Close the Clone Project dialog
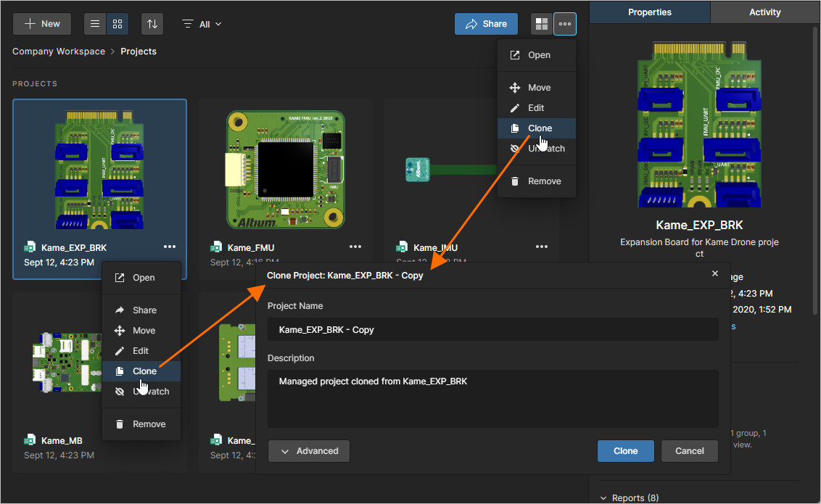This screenshot has width=821, height=504. 715,273
